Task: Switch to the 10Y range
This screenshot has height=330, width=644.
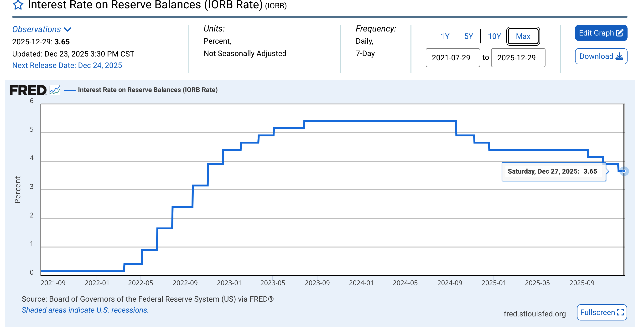Action: click(494, 36)
